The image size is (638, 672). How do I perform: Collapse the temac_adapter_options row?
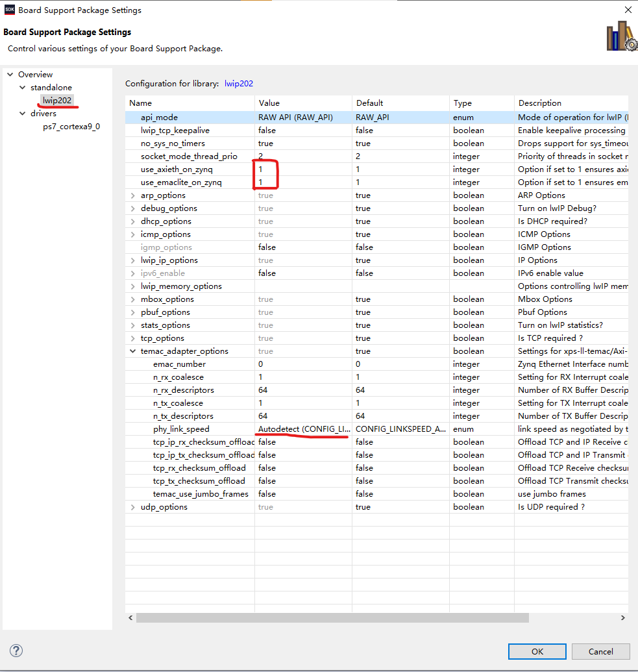(133, 351)
